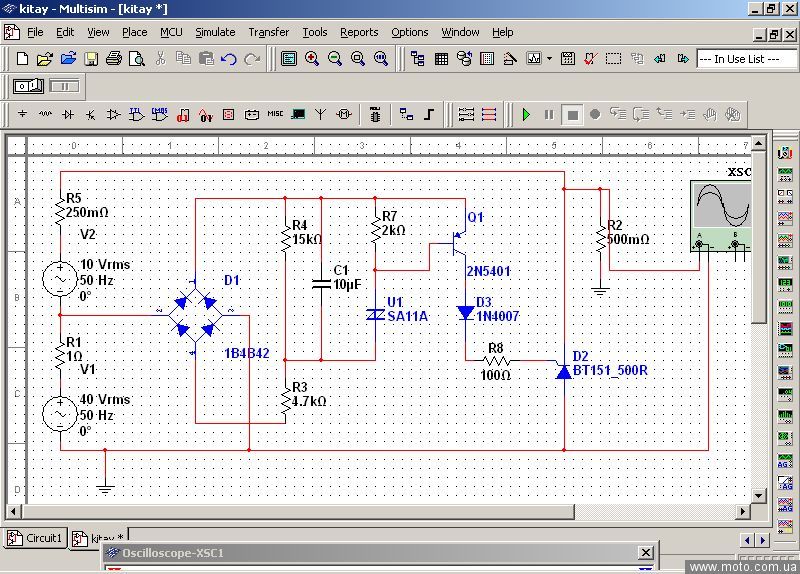The image size is (800, 574).
Task: Click the horizontal scrollbar left arrow
Action: 13,511
